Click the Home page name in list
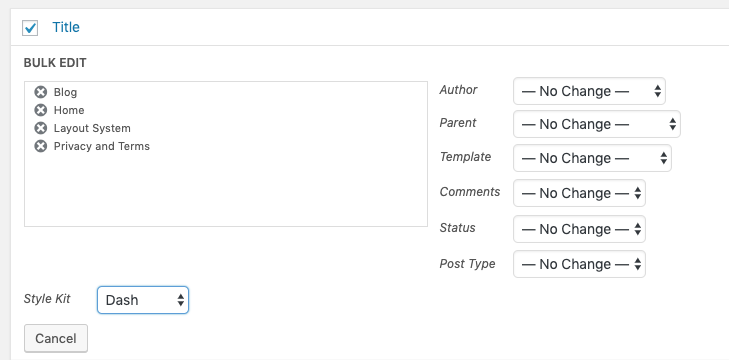The height and width of the screenshot is (360, 729). tap(69, 110)
